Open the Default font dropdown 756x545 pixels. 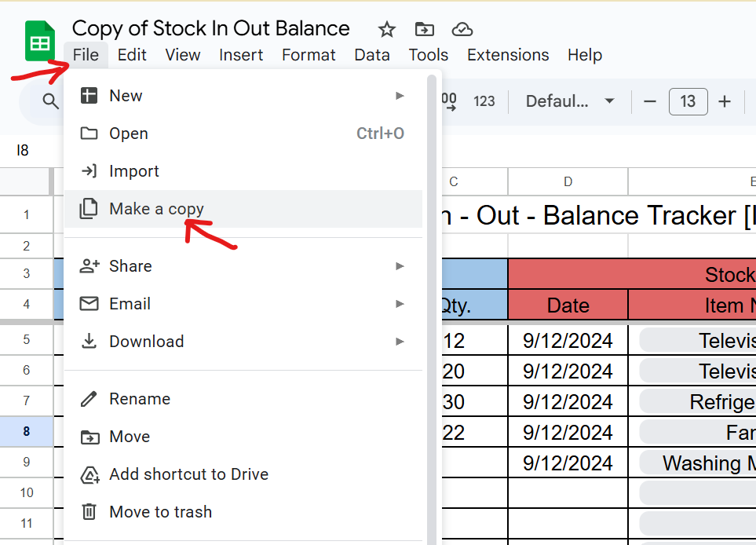click(569, 101)
